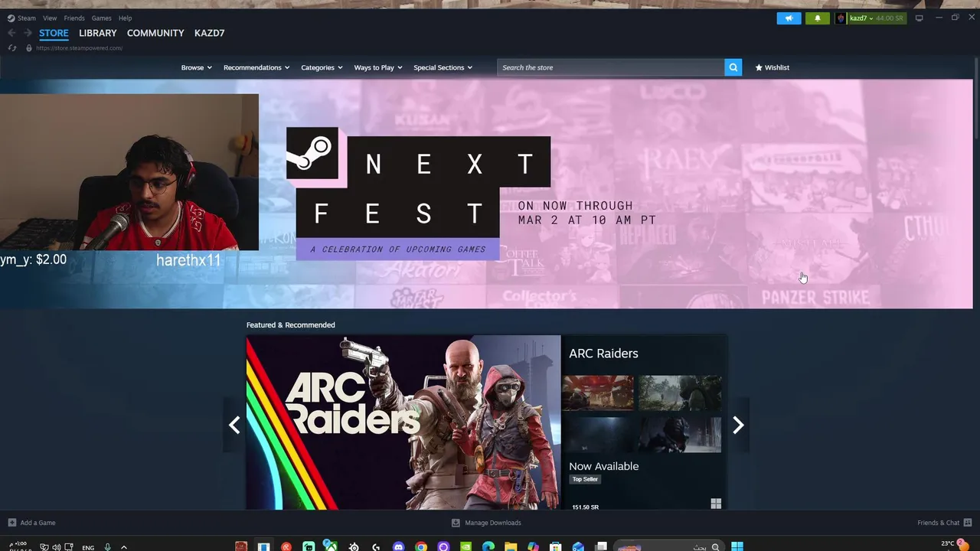Click the microphone tray icon
Viewport: 980px width, 551px height.
(107, 547)
